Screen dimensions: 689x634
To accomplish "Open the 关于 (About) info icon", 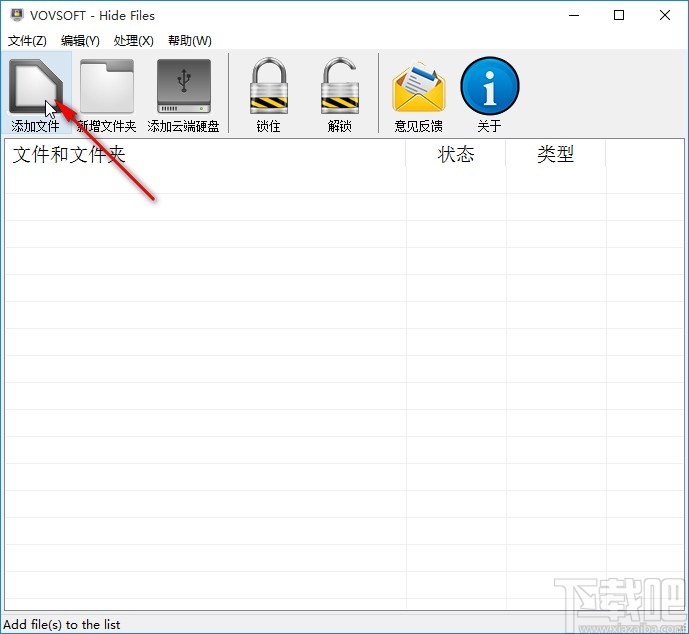I will 490,86.
